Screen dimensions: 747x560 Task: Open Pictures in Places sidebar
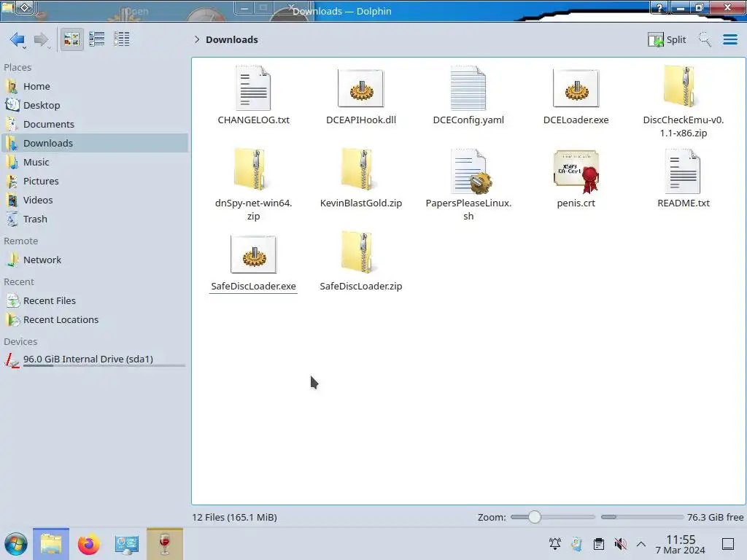(94, 181)
